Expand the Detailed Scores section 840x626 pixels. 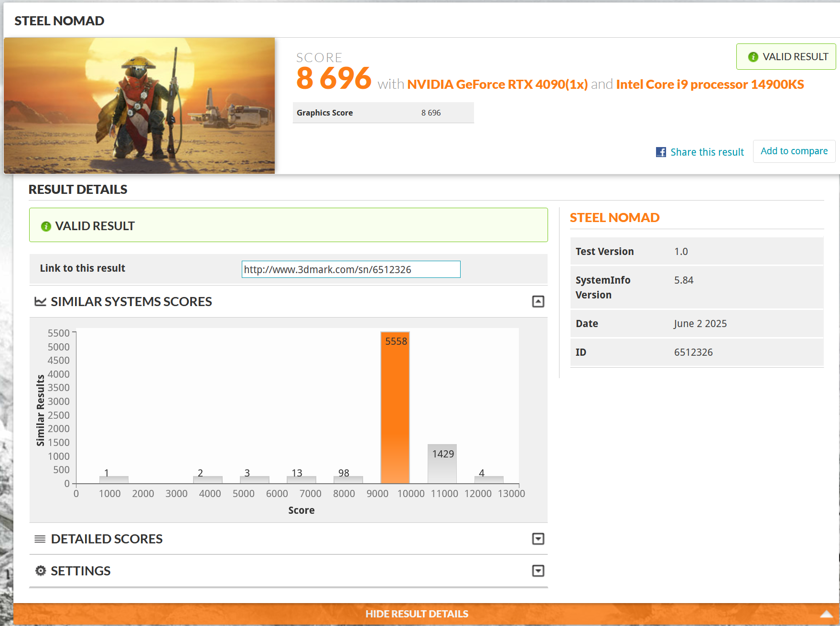(538, 539)
